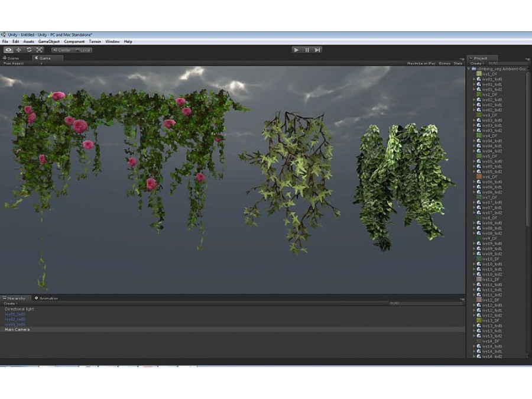Toggle the Stats overlay
This screenshot has height=399, width=532.
tap(458, 63)
